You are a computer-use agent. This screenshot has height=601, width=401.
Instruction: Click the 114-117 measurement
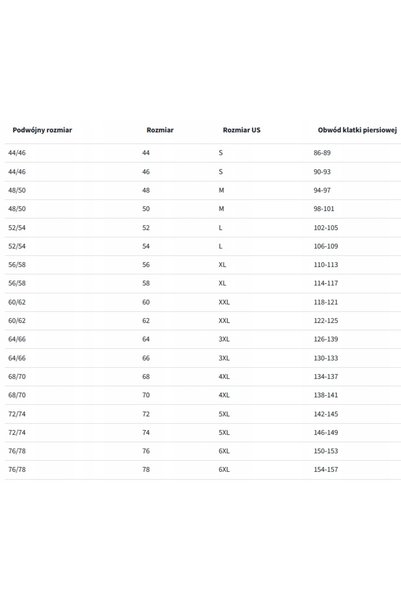pyautogui.click(x=326, y=283)
